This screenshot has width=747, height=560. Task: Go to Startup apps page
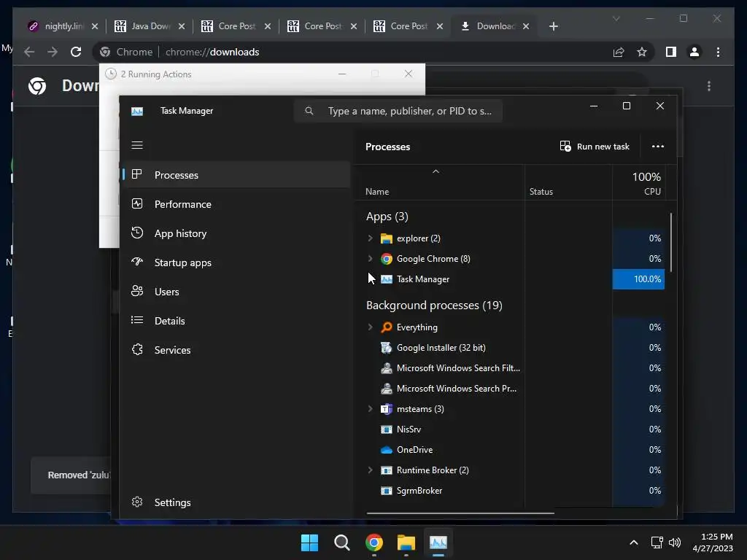[x=236, y=262]
